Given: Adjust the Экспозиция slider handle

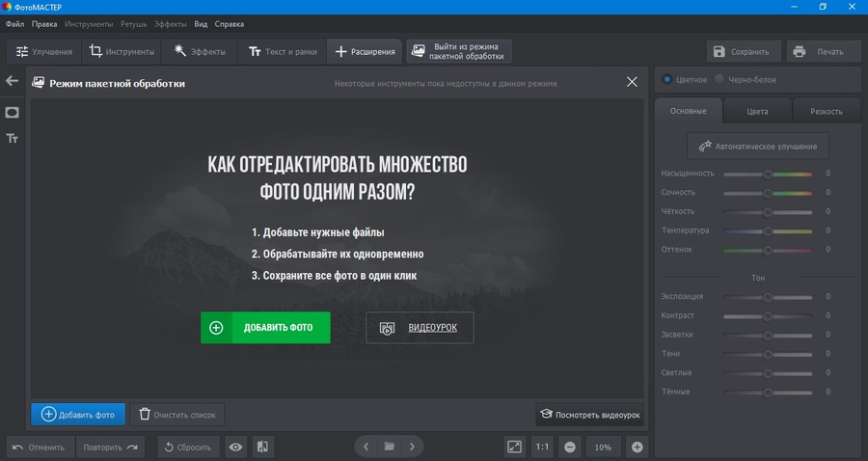Looking at the screenshot, I should pos(768,297).
